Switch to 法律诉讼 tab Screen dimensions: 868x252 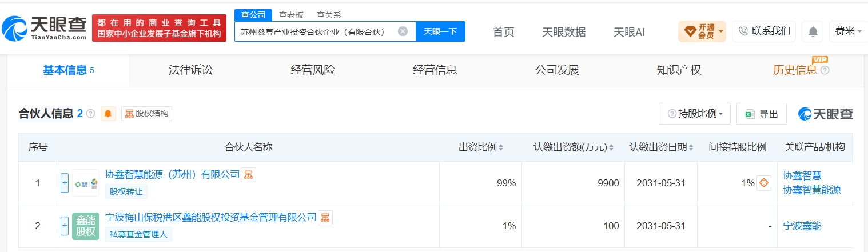click(190, 70)
